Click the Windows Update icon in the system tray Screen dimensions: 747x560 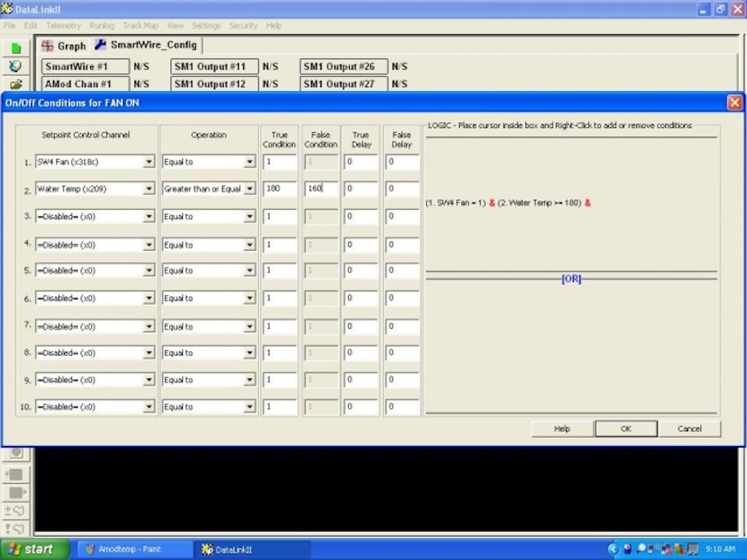point(680,549)
